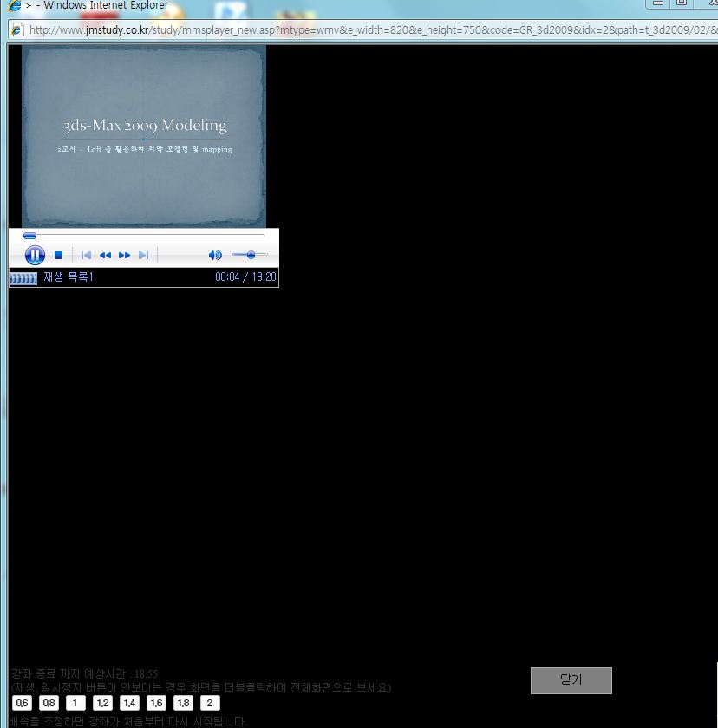Fast forward the video playback
Screen dimensions: 718x728
[x=125, y=255]
